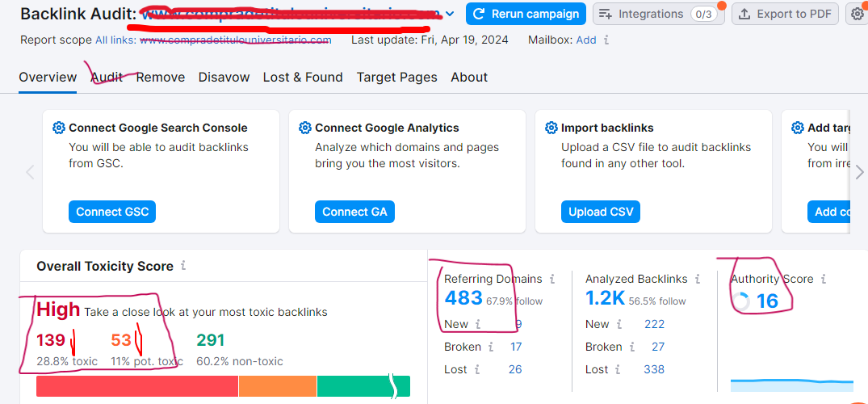The height and width of the screenshot is (404, 868).
Task: Click gear icon on Connect Google Analytics card
Action: tap(304, 128)
